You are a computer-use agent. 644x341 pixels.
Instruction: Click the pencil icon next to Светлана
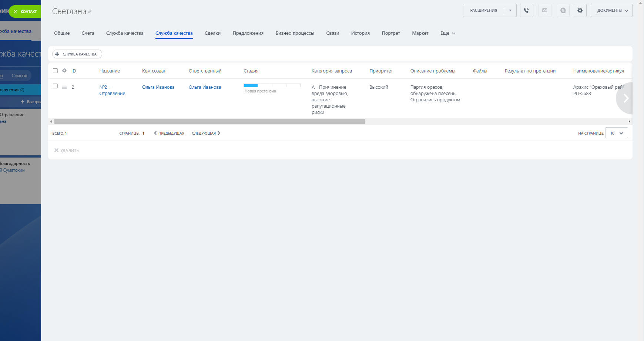90,12
